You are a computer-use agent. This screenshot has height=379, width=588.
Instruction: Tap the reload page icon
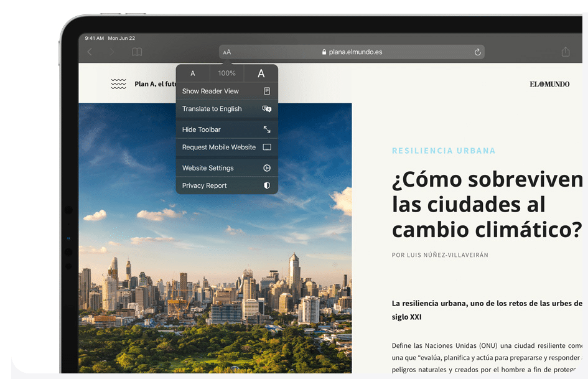click(477, 52)
